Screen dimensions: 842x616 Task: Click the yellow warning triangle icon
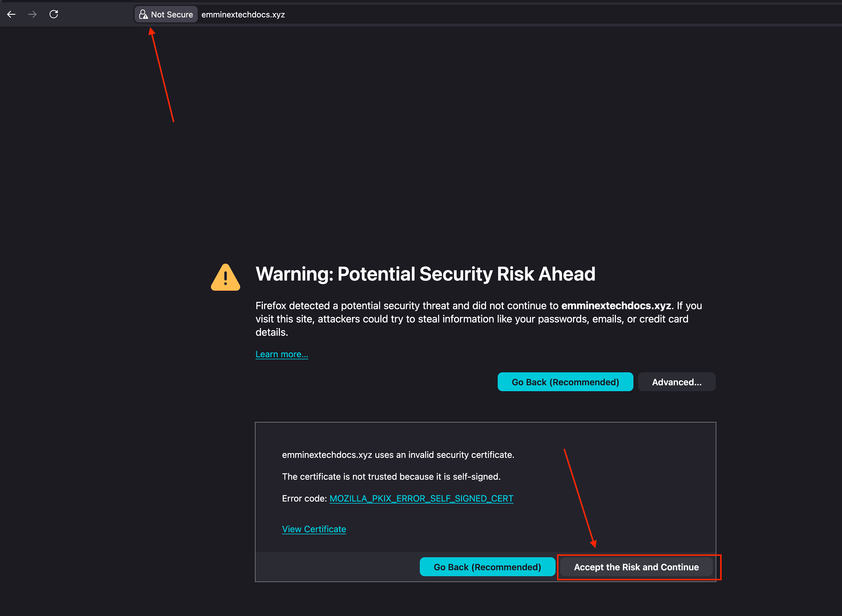pos(225,276)
